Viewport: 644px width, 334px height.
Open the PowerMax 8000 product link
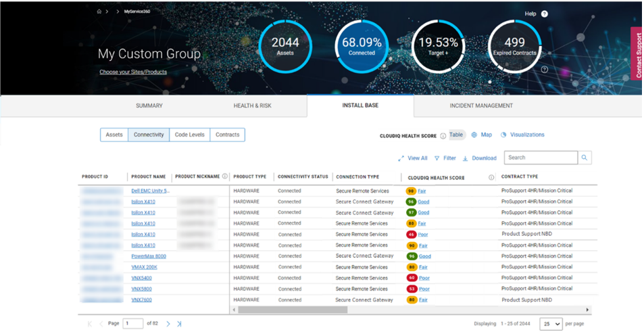[x=149, y=256]
